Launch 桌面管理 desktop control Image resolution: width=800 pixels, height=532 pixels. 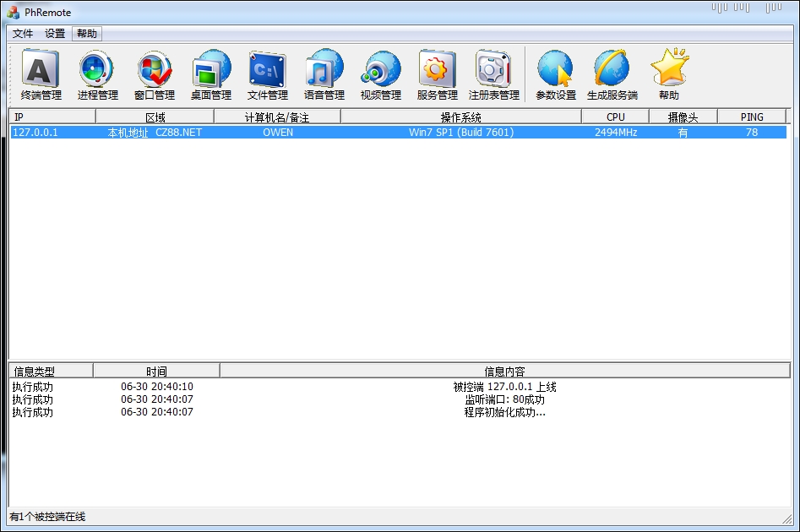click(x=210, y=74)
